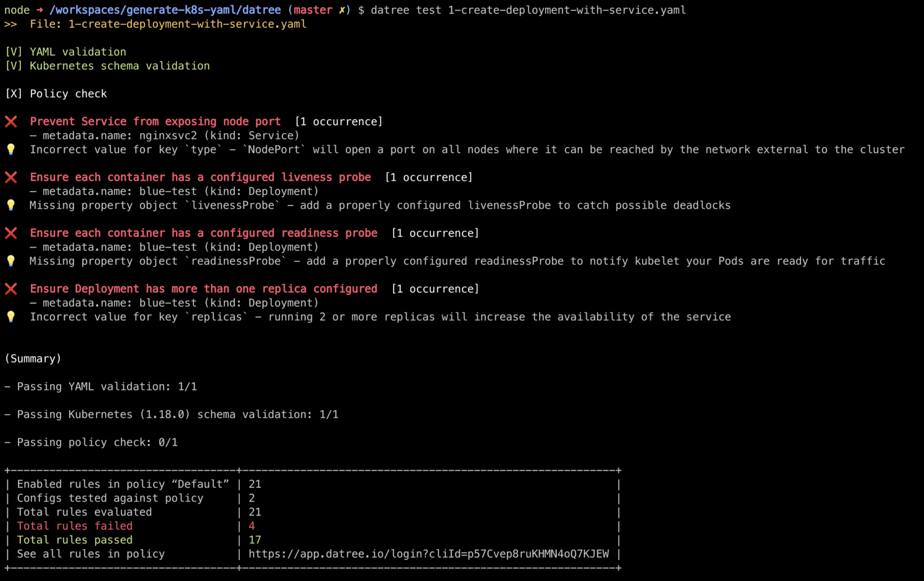Click the '[V] Kubernetes schema validation' line
This screenshot has height=581, width=924.
tap(108, 66)
